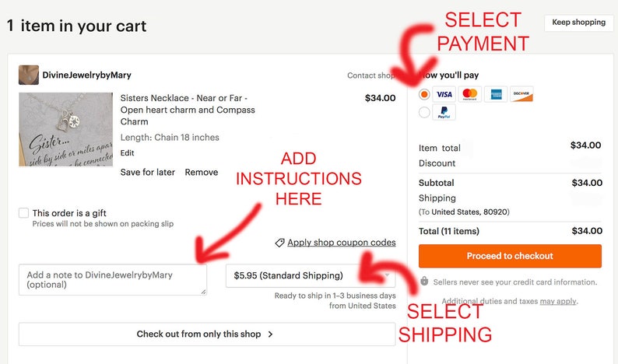Click the note to DivineJewelrybyMary field
Screen dimensions: 618x364
(113, 280)
